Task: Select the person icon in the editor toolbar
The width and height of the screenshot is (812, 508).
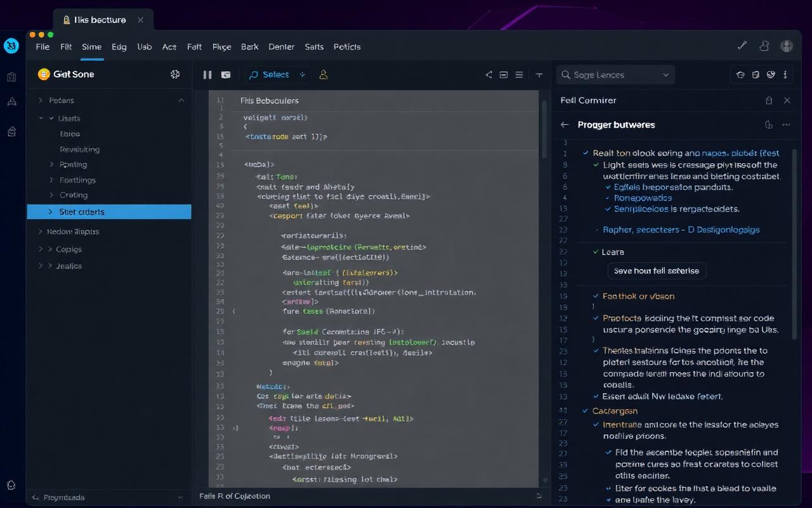Action: [x=324, y=74]
